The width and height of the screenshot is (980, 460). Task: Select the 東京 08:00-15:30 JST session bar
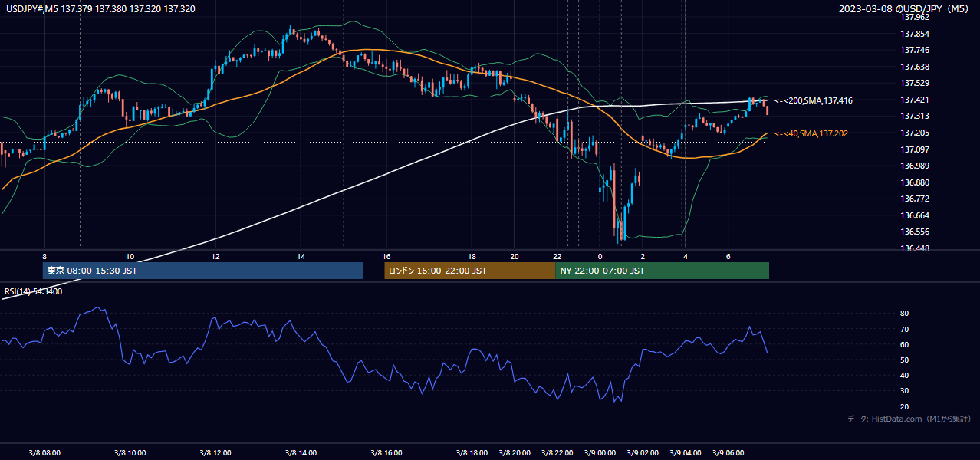pos(202,271)
